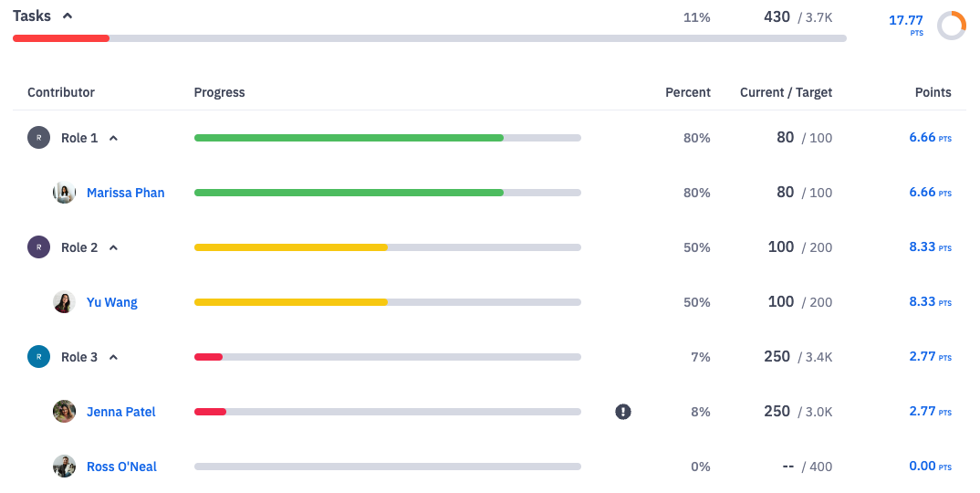Click Ross O'Neal's profile photo
The height and width of the screenshot is (493, 980).
coord(64,467)
